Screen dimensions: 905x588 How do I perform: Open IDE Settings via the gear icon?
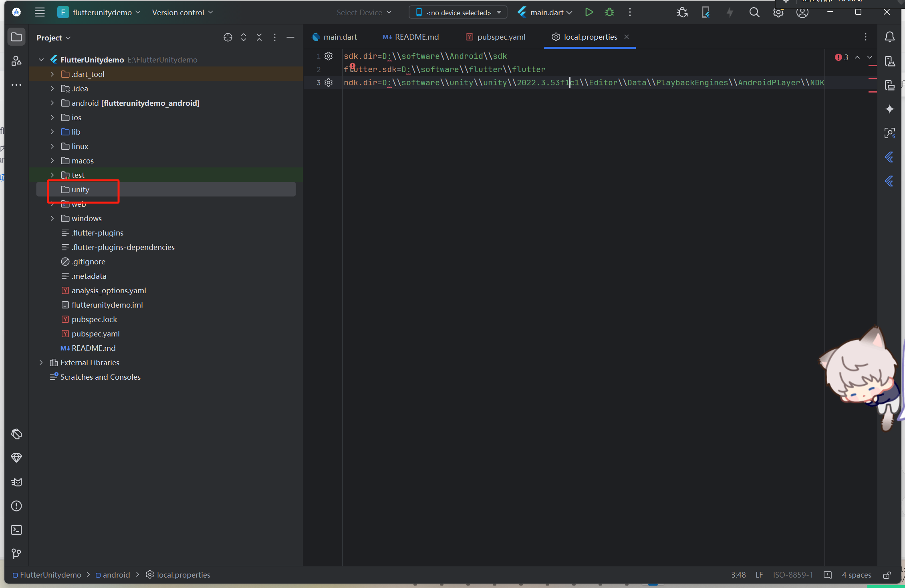(778, 12)
